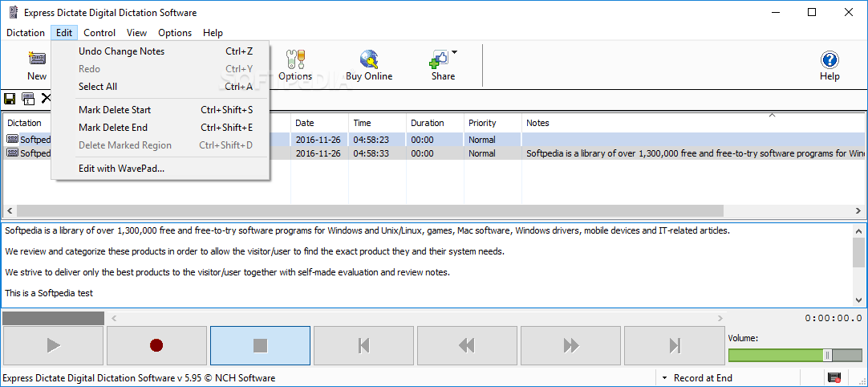Screen dimensions: 868x387
Task: Choose Undo Change Notes
Action: [160, 51]
